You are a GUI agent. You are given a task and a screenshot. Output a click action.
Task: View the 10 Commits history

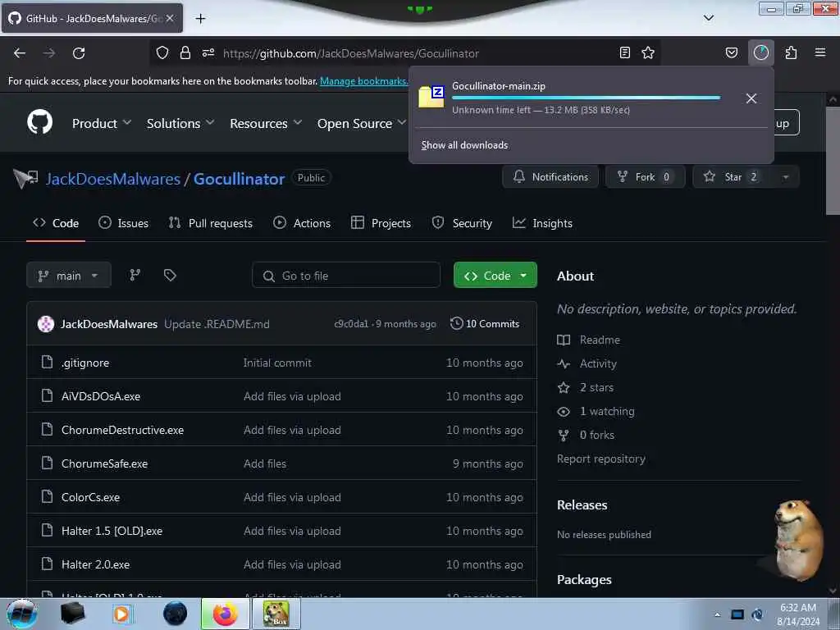point(485,323)
